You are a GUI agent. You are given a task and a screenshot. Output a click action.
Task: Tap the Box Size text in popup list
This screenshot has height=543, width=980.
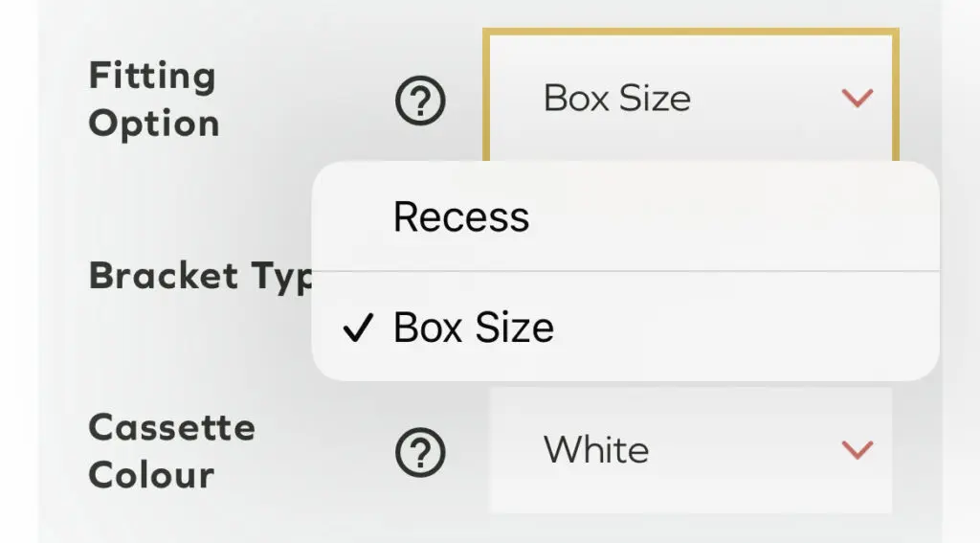(473, 328)
